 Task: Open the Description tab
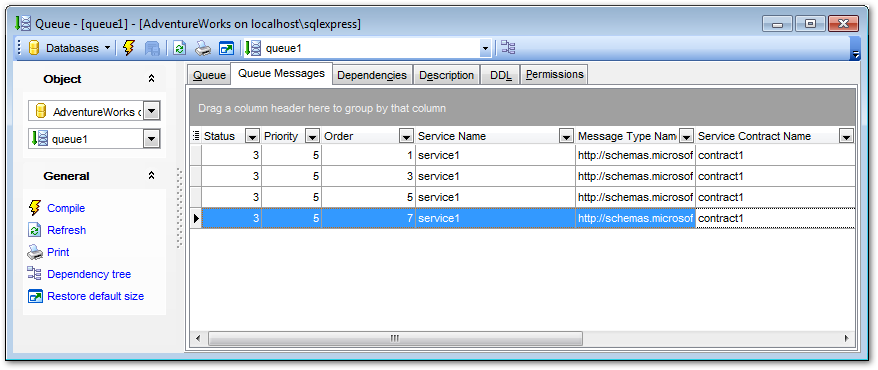(x=447, y=75)
